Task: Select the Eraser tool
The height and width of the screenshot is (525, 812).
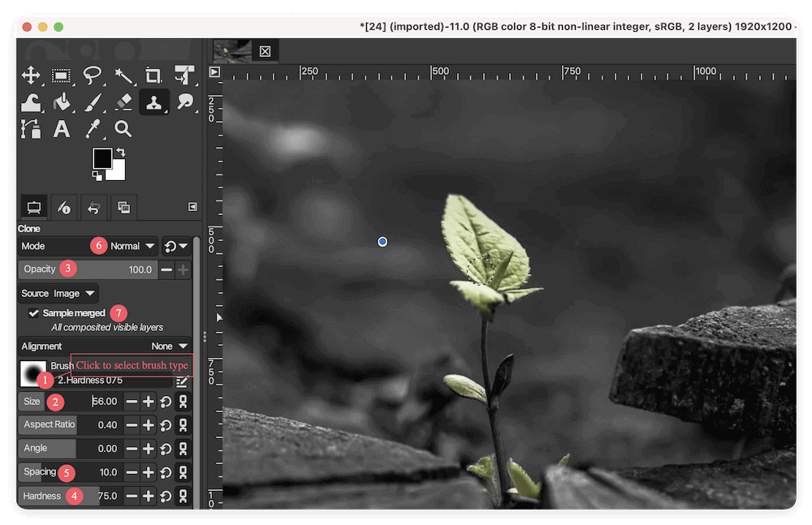Action: (123, 102)
